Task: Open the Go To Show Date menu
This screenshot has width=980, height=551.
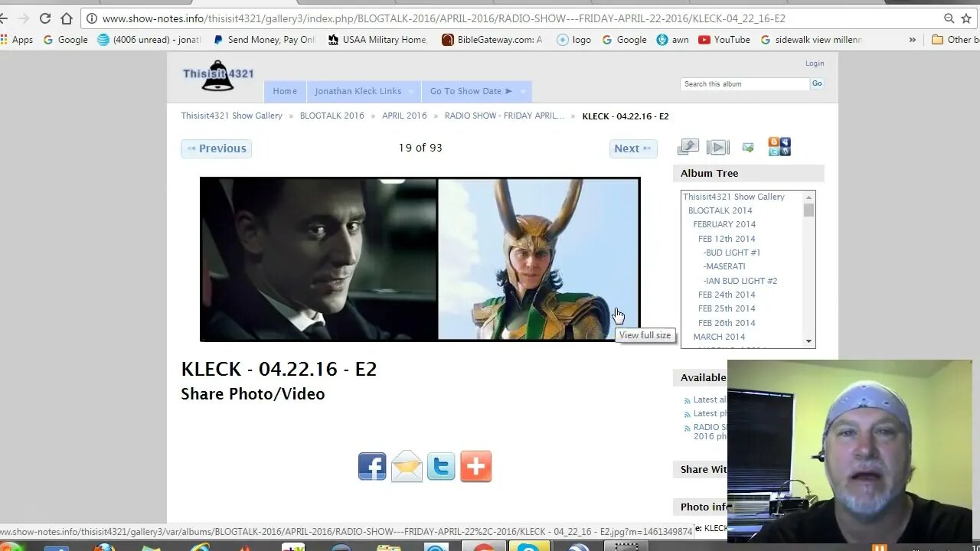Action: click(x=471, y=91)
